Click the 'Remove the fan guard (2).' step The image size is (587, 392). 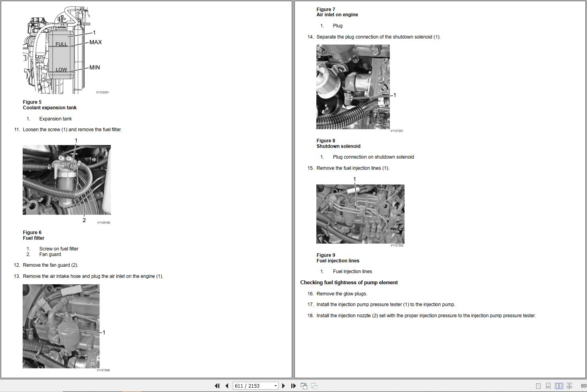click(x=50, y=265)
